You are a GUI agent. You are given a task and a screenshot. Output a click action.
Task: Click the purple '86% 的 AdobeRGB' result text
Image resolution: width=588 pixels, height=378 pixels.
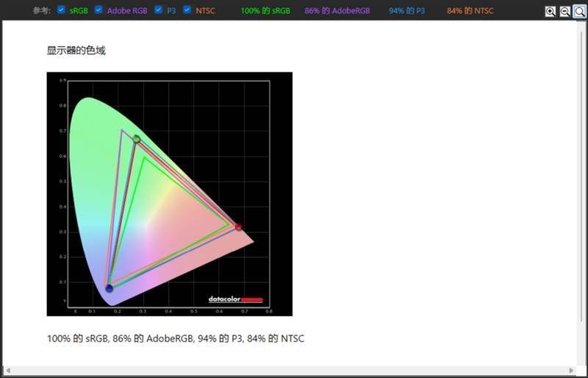(337, 11)
